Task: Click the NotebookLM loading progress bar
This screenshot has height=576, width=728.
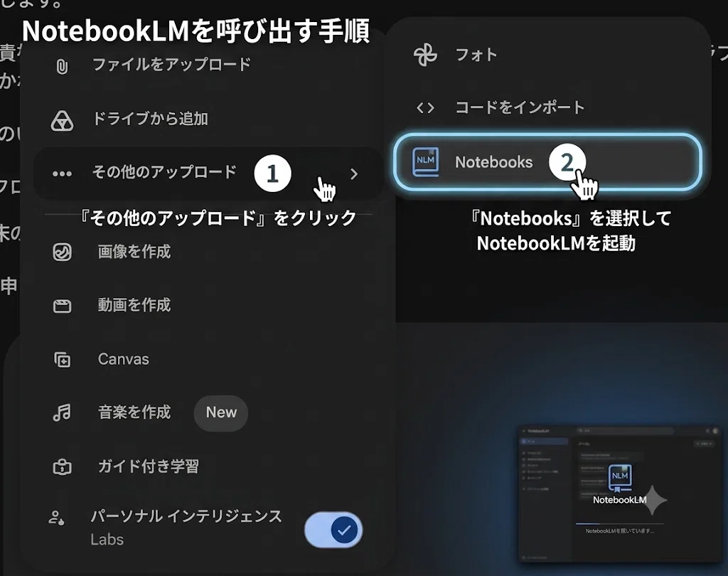Action: click(620, 523)
